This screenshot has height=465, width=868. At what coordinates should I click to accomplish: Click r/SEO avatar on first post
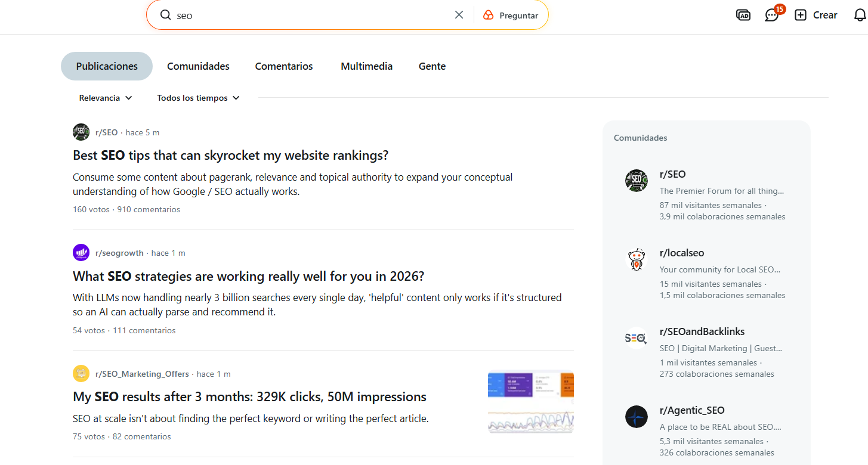tap(81, 132)
